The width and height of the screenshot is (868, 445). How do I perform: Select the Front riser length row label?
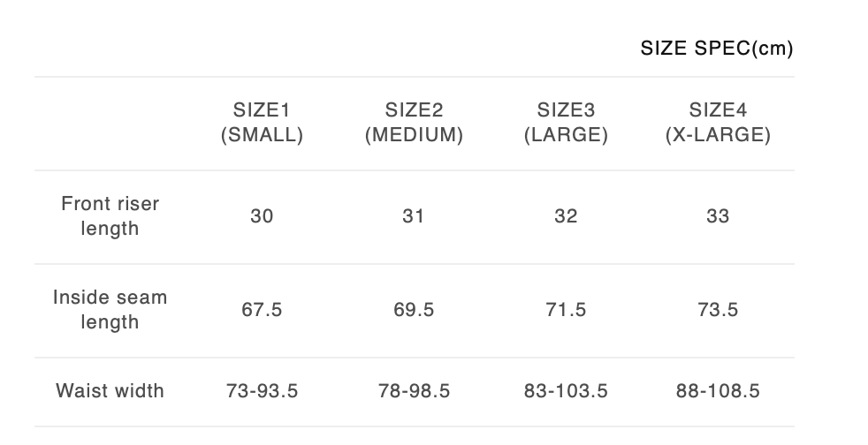click(110, 216)
